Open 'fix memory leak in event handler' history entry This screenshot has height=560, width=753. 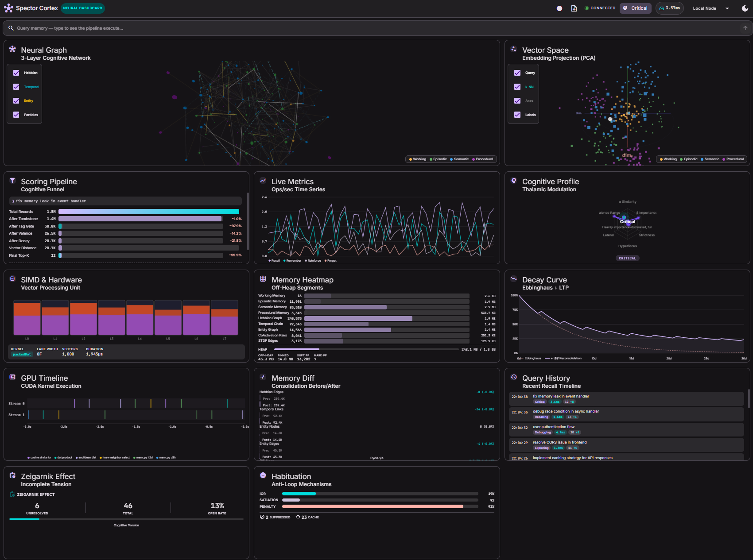pyautogui.click(x=626, y=399)
